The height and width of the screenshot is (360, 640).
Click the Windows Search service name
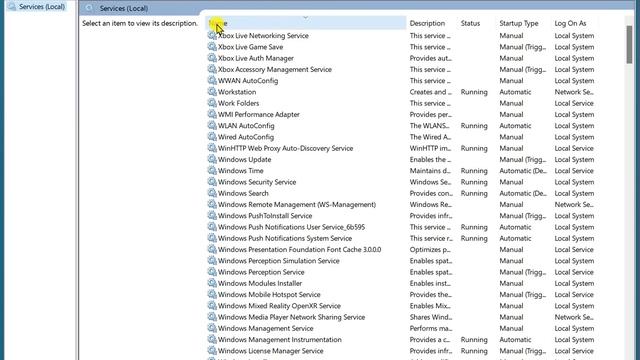(243, 193)
